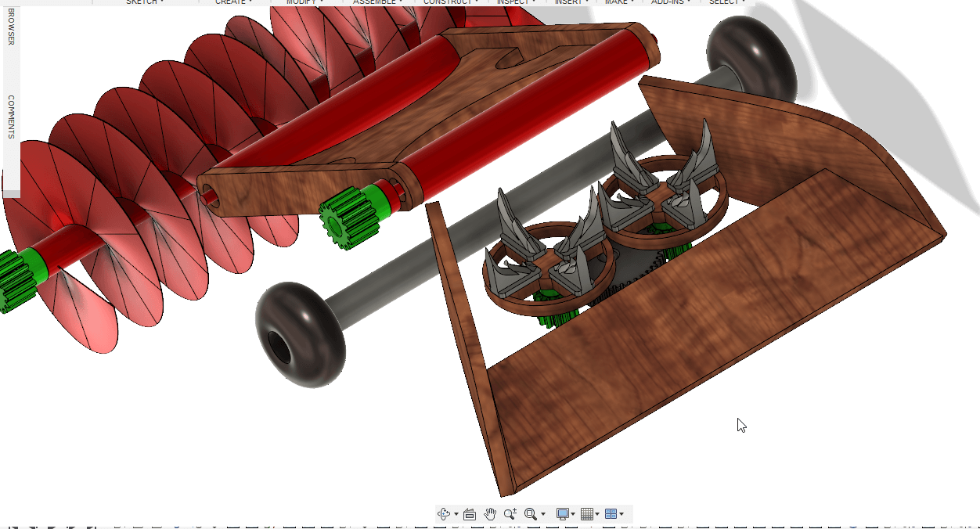Click the Zoom Window icon
The width and height of the screenshot is (980, 529).
coord(531,514)
